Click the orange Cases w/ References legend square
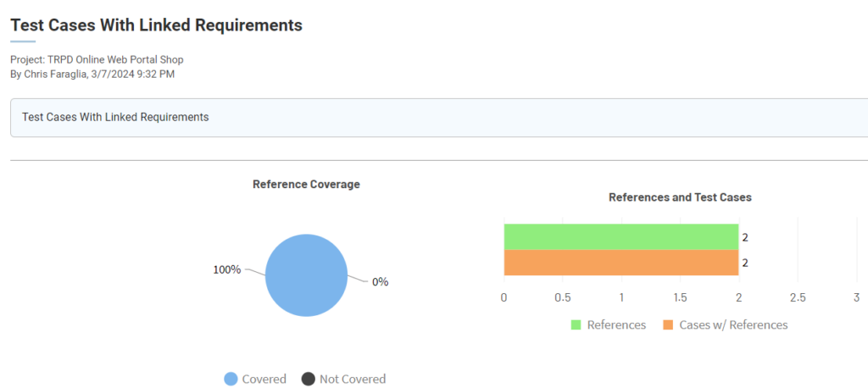The image size is (868, 388). pos(668,325)
